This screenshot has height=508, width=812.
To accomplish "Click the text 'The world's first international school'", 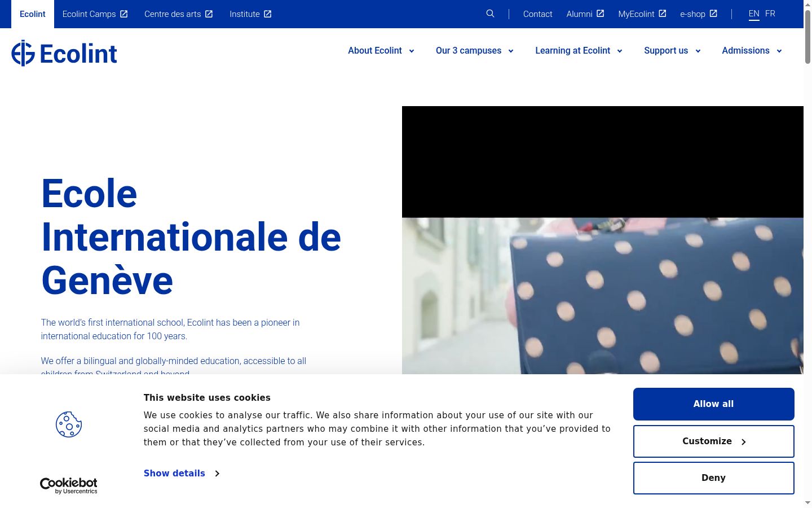I will [x=112, y=323].
